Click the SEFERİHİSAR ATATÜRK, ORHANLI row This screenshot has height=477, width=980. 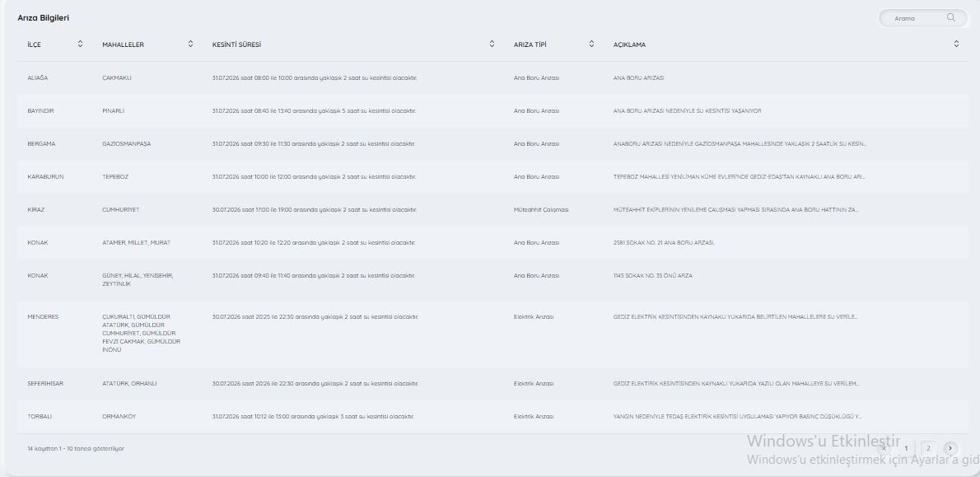(492, 383)
